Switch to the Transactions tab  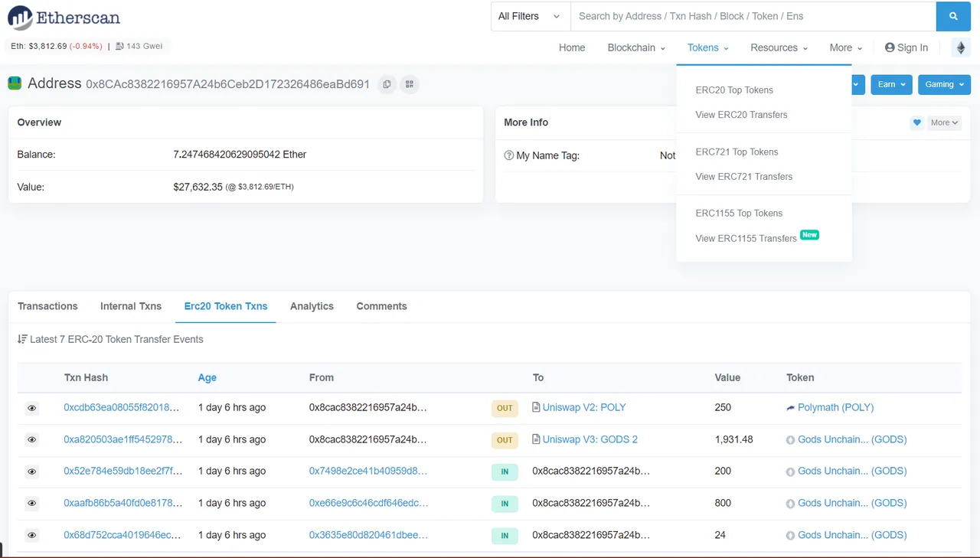[x=47, y=306]
